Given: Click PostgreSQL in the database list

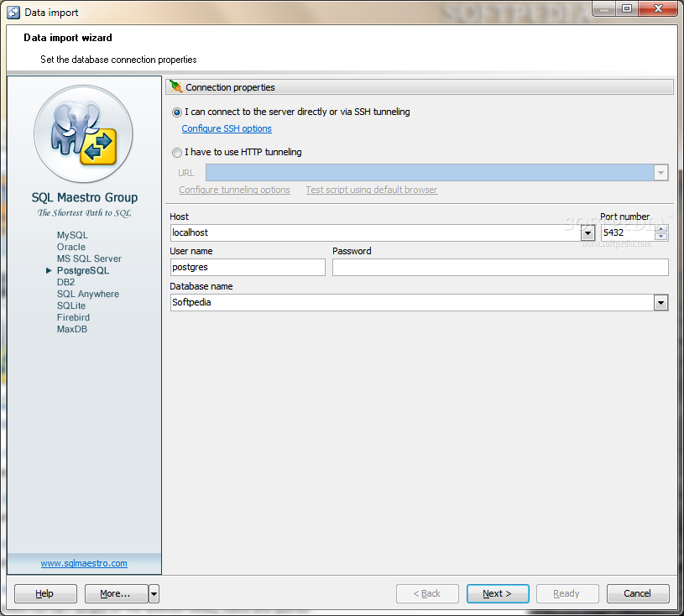Looking at the screenshot, I should [83, 270].
